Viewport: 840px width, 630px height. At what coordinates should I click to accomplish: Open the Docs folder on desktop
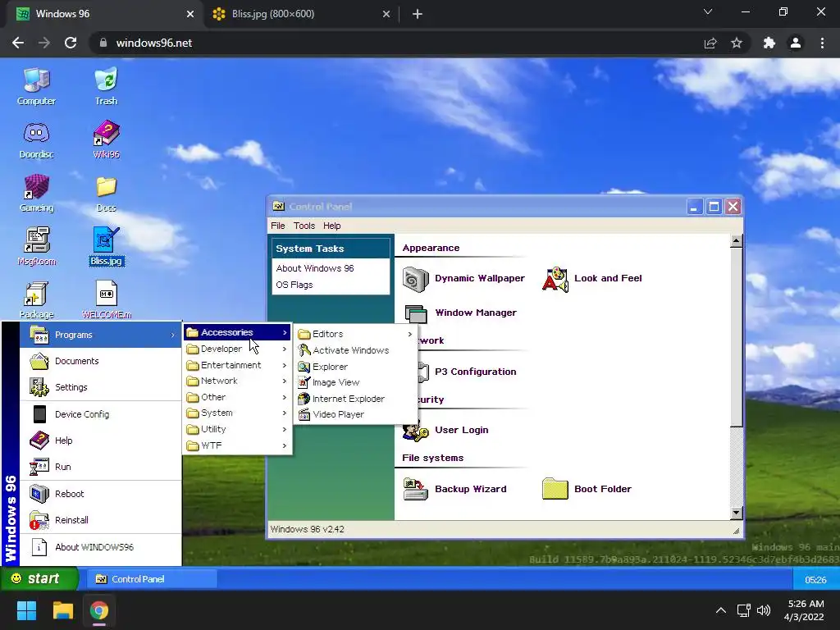[x=106, y=194]
